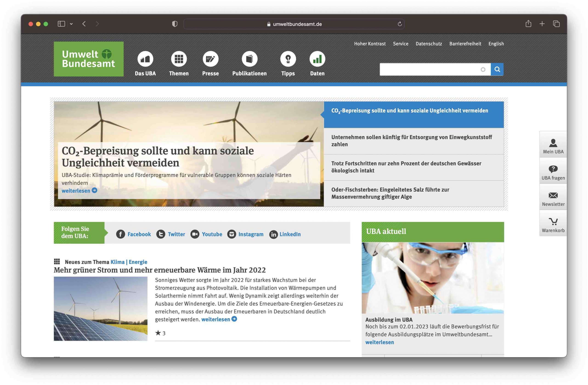Viewport: 588px width, 385px height.
Task: Open the Tipps lightbulb icon
Action: tap(288, 59)
